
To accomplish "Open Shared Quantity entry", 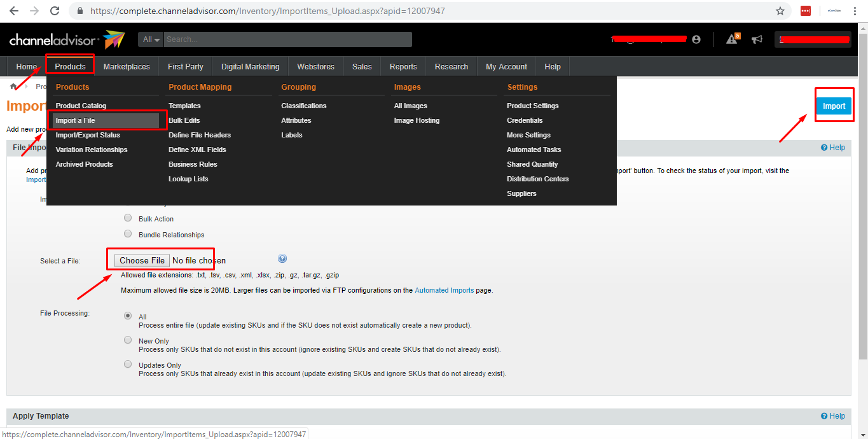I will (532, 164).
